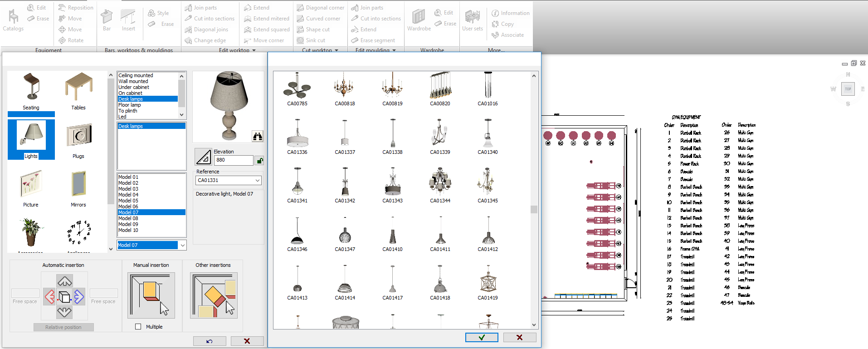The image size is (868, 349).
Task: Click the red X cancel in left dialog
Action: coord(247,341)
